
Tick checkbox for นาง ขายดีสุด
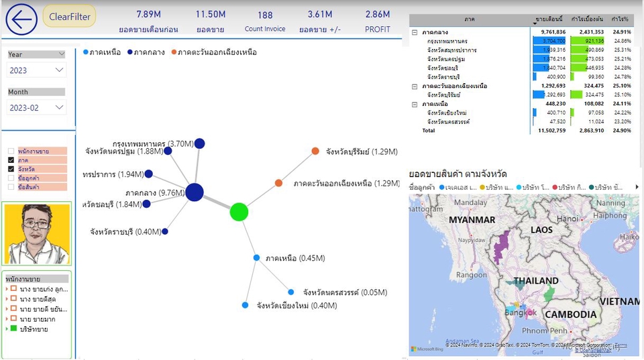click(x=13, y=298)
